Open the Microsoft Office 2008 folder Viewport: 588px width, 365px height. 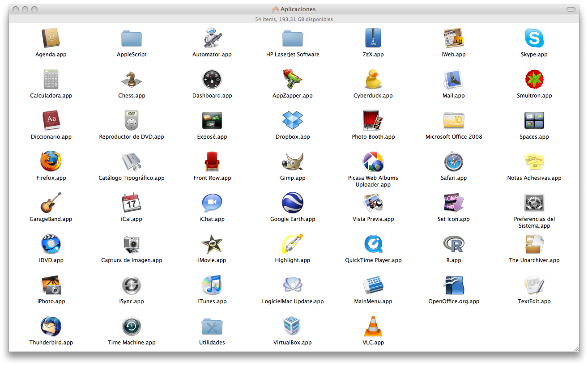(453, 120)
